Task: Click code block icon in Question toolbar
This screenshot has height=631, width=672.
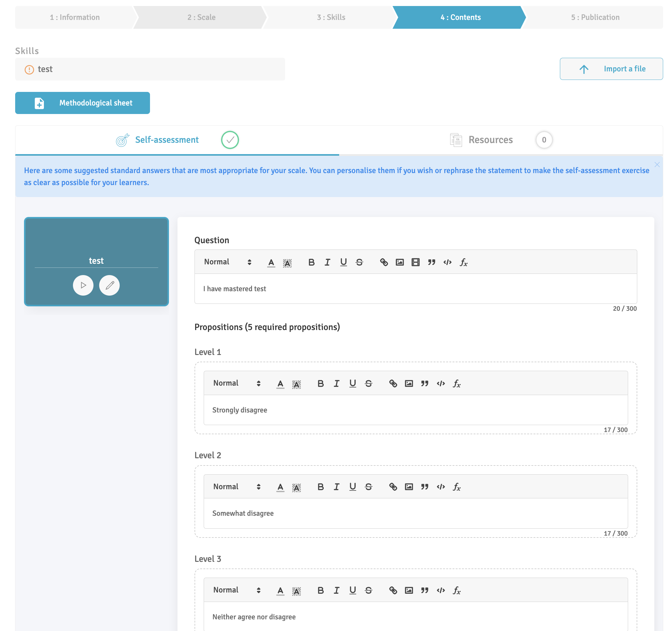Action: point(447,262)
